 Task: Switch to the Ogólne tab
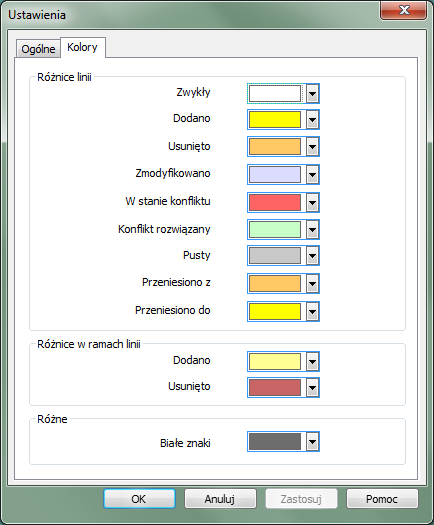pos(38,49)
